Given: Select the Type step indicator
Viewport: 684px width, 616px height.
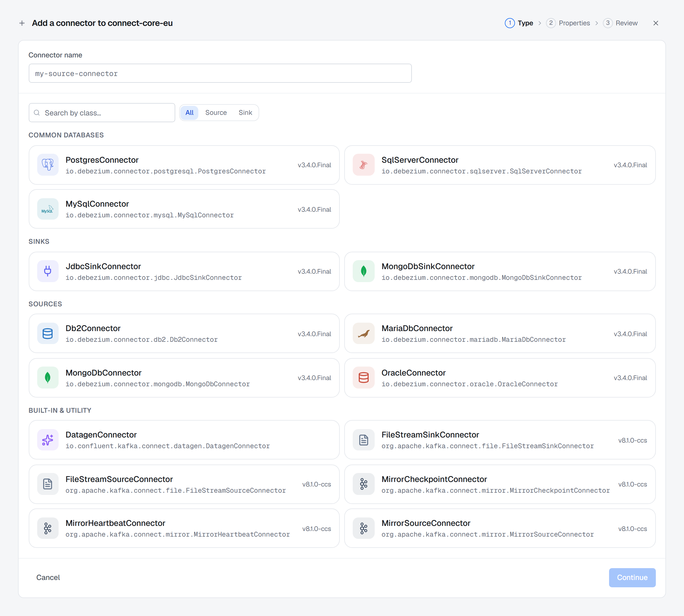Looking at the screenshot, I should pyautogui.click(x=519, y=23).
